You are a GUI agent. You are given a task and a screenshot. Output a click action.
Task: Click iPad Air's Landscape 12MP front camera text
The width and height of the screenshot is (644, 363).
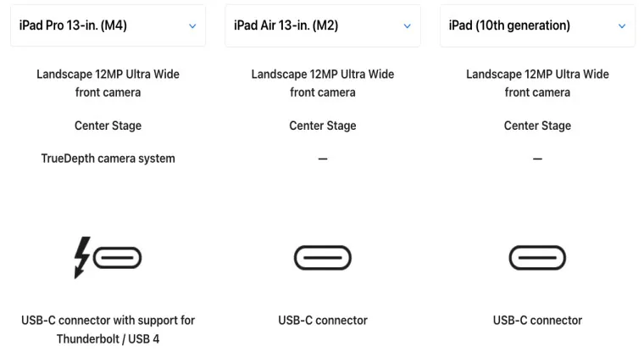coord(323,83)
